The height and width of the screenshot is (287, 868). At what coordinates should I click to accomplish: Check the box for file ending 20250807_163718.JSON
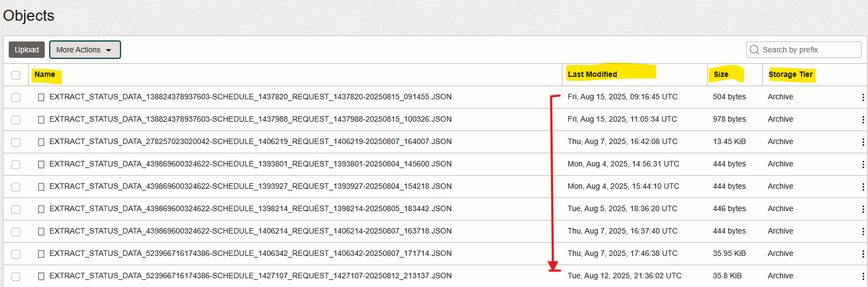pyautogui.click(x=16, y=232)
